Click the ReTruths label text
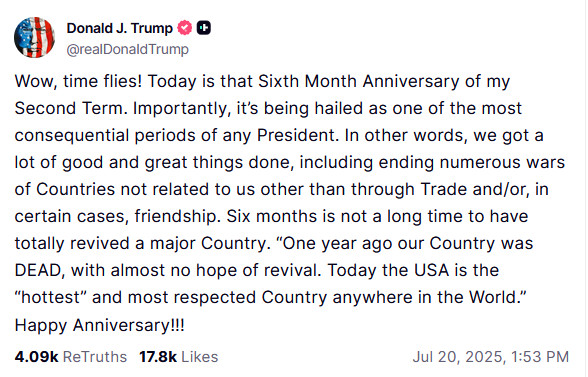 point(95,357)
